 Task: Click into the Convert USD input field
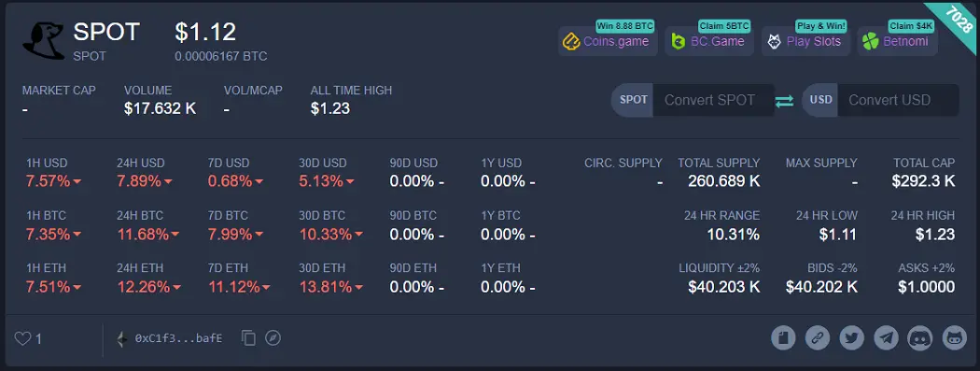point(898,100)
